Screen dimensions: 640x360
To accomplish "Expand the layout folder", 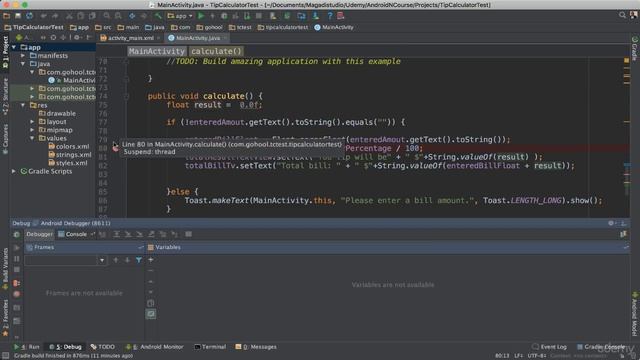I will tap(32, 122).
